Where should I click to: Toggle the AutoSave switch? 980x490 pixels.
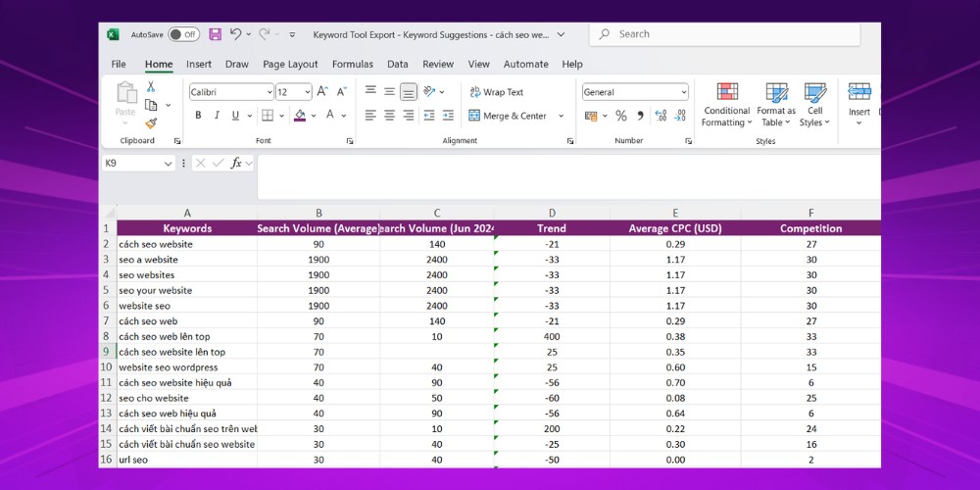(x=183, y=34)
